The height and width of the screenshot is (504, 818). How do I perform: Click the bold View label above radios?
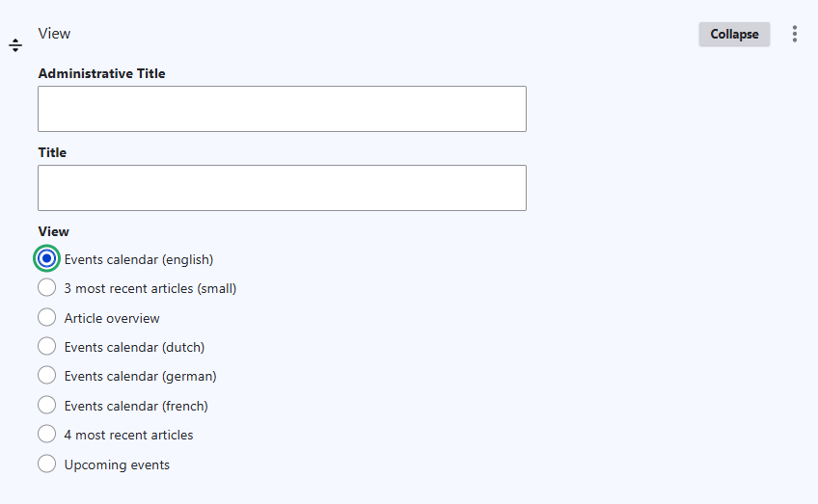click(x=54, y=231)
